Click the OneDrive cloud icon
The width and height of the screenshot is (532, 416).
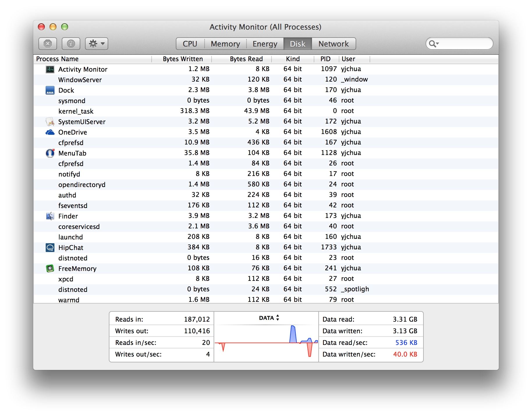tap(50, 132)
